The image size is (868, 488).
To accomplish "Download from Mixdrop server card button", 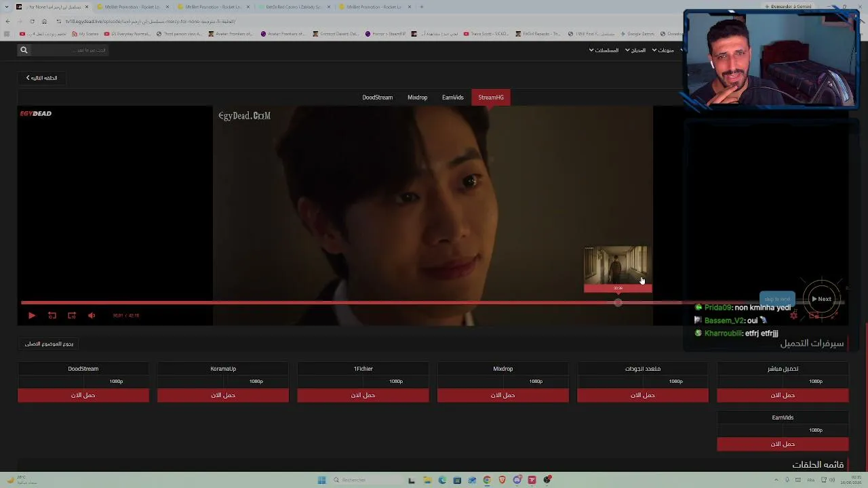I will (503, 395).
